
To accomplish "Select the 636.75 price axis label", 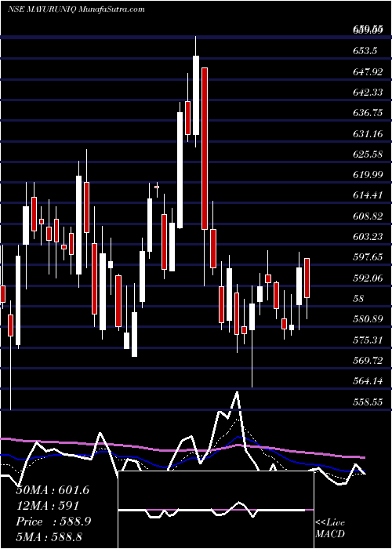I will 368,113.
